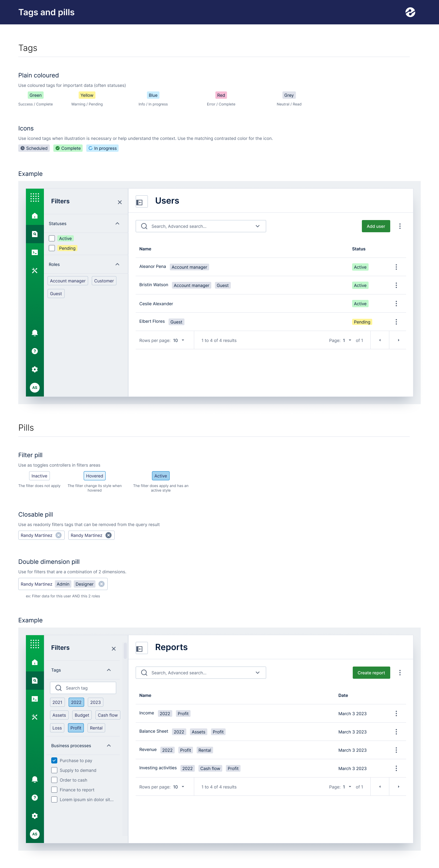Remove the Double dimension Randy Martinez pill
Viewport: 439px width, 868px height.
tap(102, 584)
